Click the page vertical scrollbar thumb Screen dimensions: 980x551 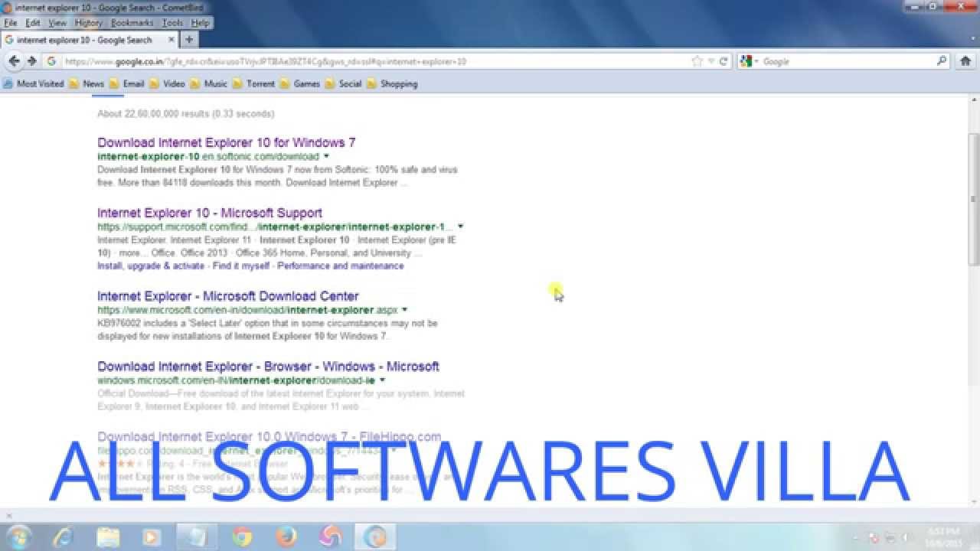click(973, 199)
